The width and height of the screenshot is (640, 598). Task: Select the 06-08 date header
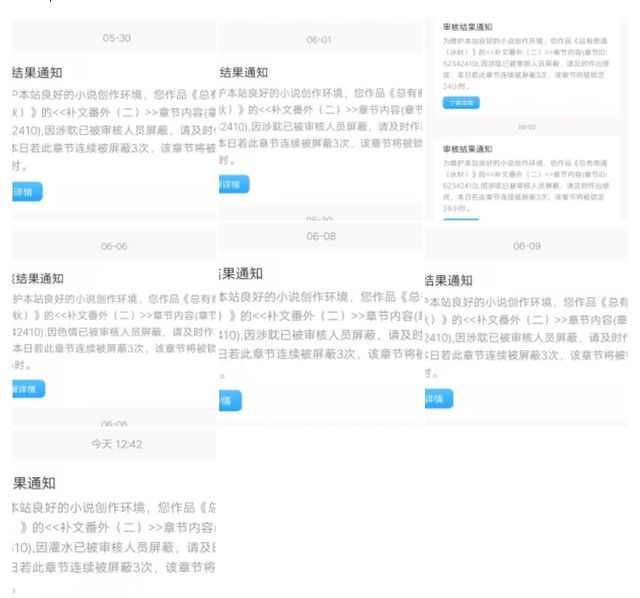pos(321,237)
